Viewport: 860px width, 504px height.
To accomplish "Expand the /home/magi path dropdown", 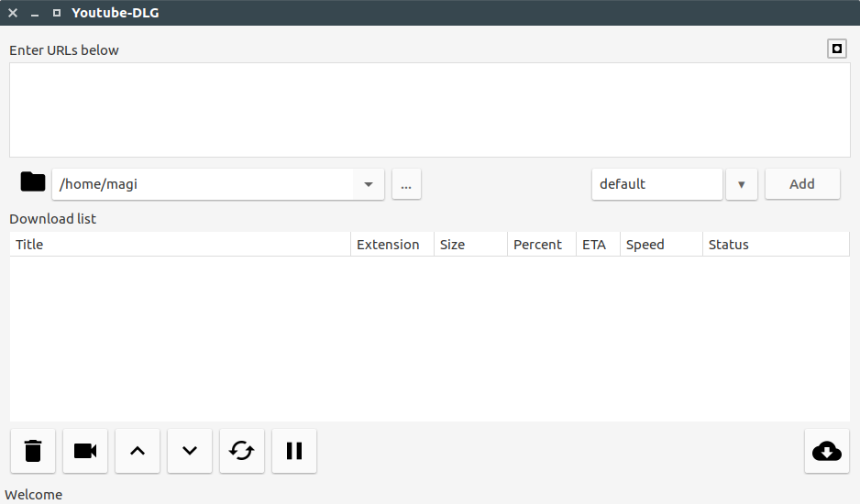I will [x=369, y=184].
